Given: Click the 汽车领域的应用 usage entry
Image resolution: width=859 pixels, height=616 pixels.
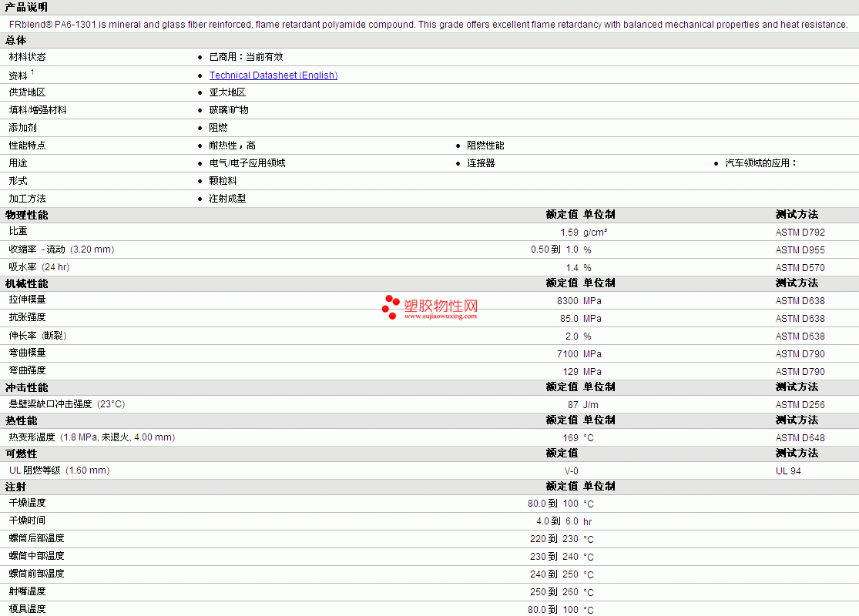Looking at the screenshot, I should [761, 163].
